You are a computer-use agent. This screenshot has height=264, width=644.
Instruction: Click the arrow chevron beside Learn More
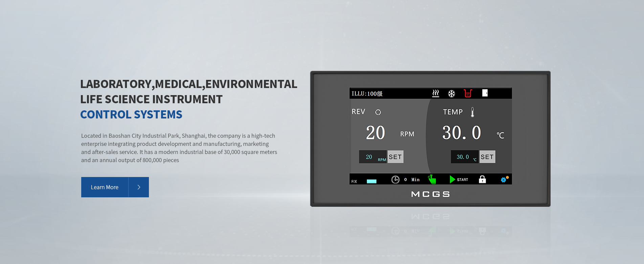point(139,187)
